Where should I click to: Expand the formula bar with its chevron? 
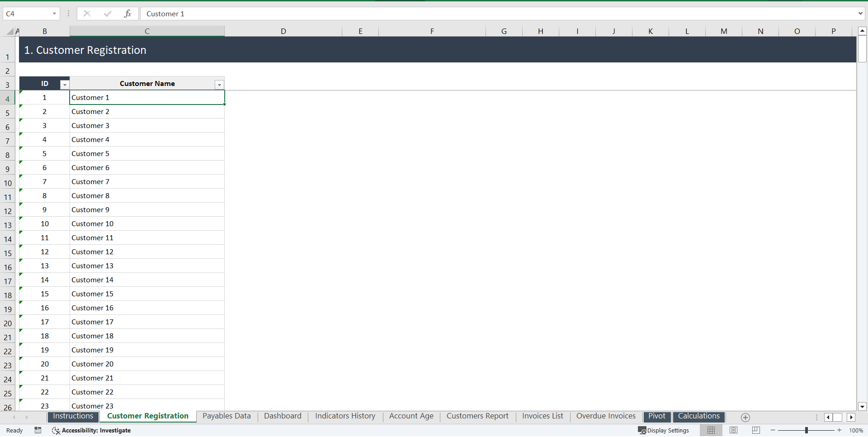click(x=861, y=14)
